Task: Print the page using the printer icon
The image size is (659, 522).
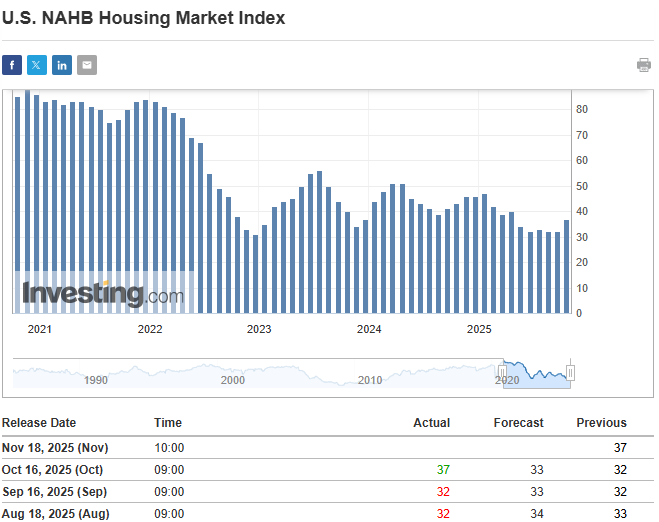Action: (643, 65)
